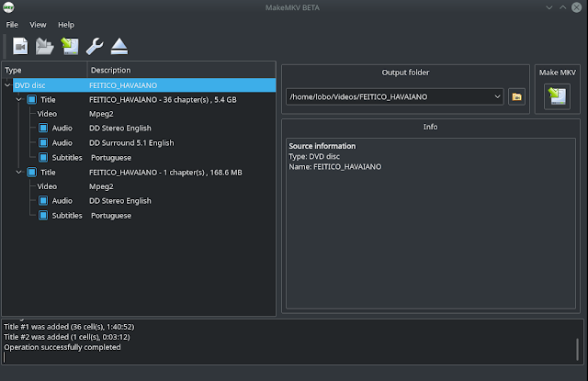Toggle DD Surround 5.1 English audio checkbox
Image resolution: width=588 pixels, height=381 pixels.
click(x=43, y=142)
